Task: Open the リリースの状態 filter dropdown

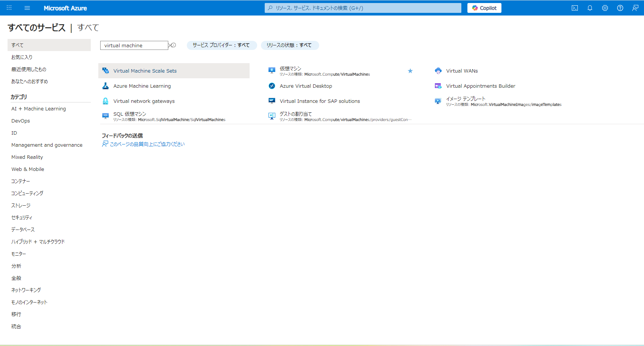Action: (290, 45)
